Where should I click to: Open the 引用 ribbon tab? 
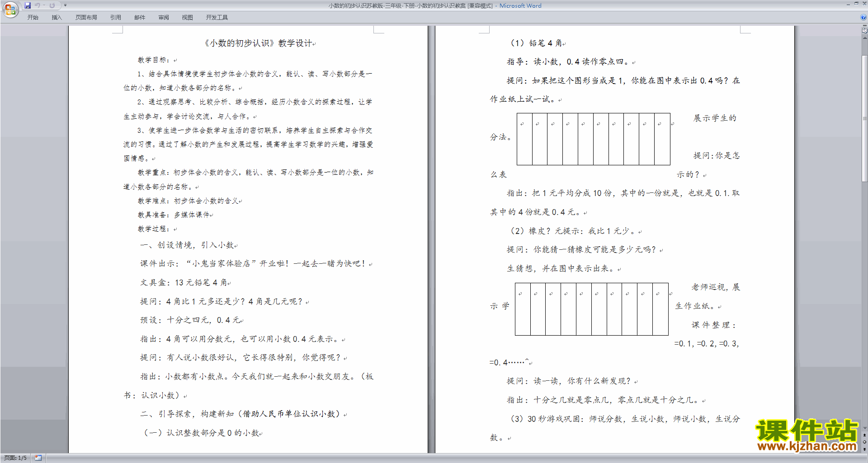(116, 18)
